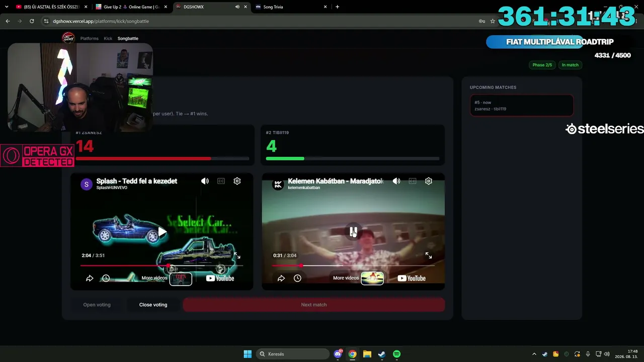Open the Platforms nav link
This screenshot has height=362, width=644.
point(90,38)
